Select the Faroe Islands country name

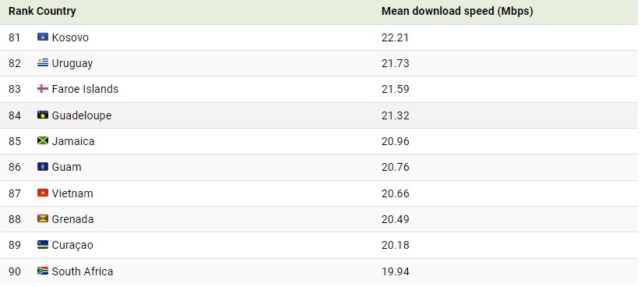click(x=85, y=89)
